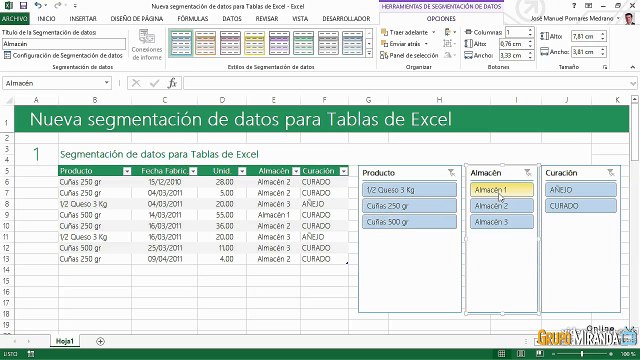This screenshot has height=360, width=640.
Task: Toggle Almacén 3 slicer item
Action: [x=502, y=222]
